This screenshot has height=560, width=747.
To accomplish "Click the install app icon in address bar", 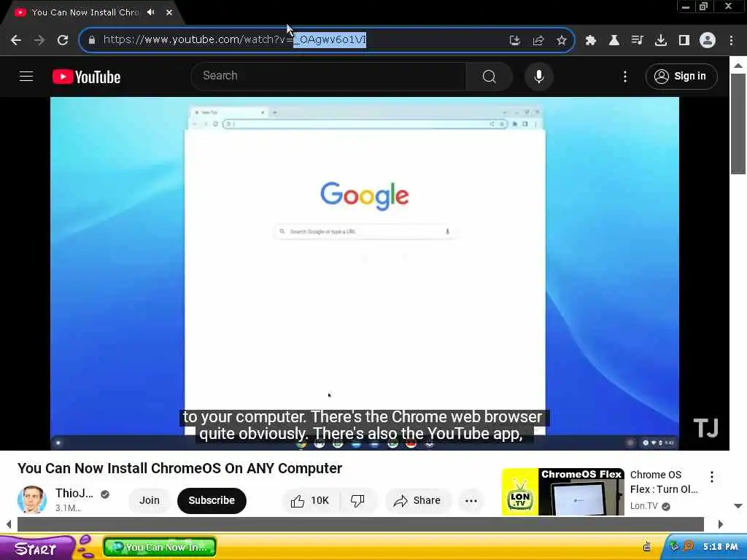I will pyautogui.click(x=514, y=40).
